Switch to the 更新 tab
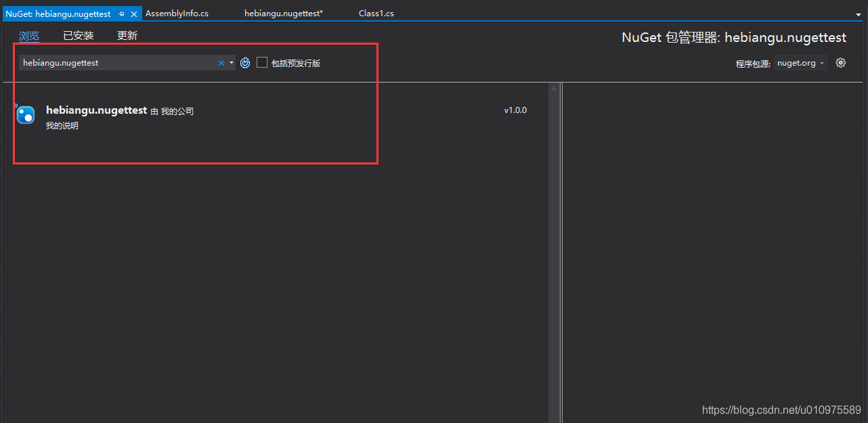The image size is (868, 423). coord(127,36)
